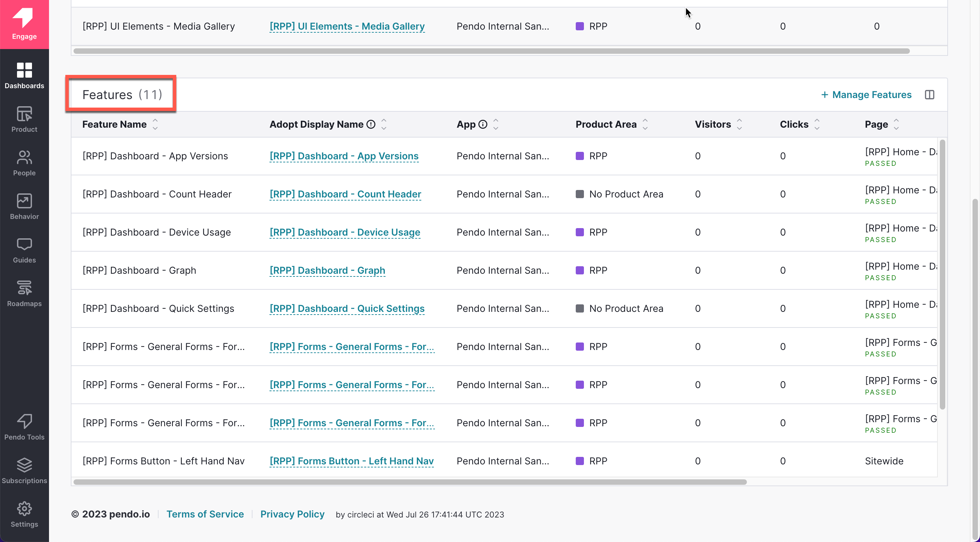Open the [RPP] Dashboard - Device Usage link
This screenshot has width=980, height=542.
click(345, 232)
